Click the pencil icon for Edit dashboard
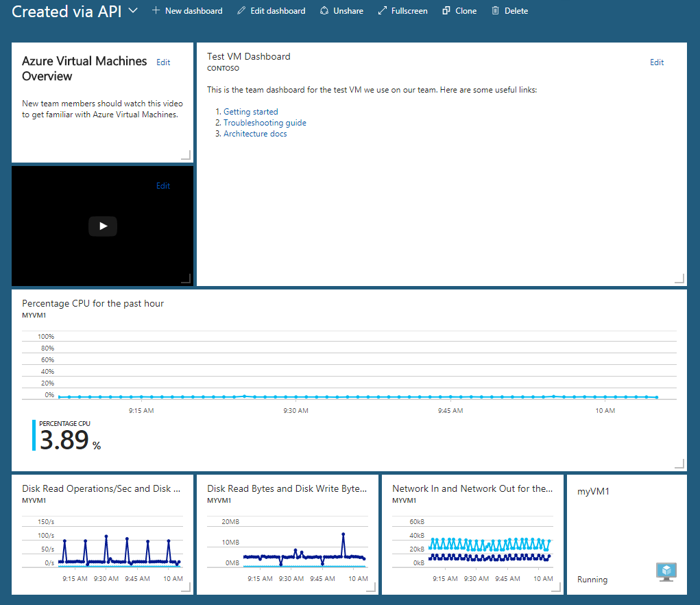This screenshot has height=605, width=700. click(241, 11)
